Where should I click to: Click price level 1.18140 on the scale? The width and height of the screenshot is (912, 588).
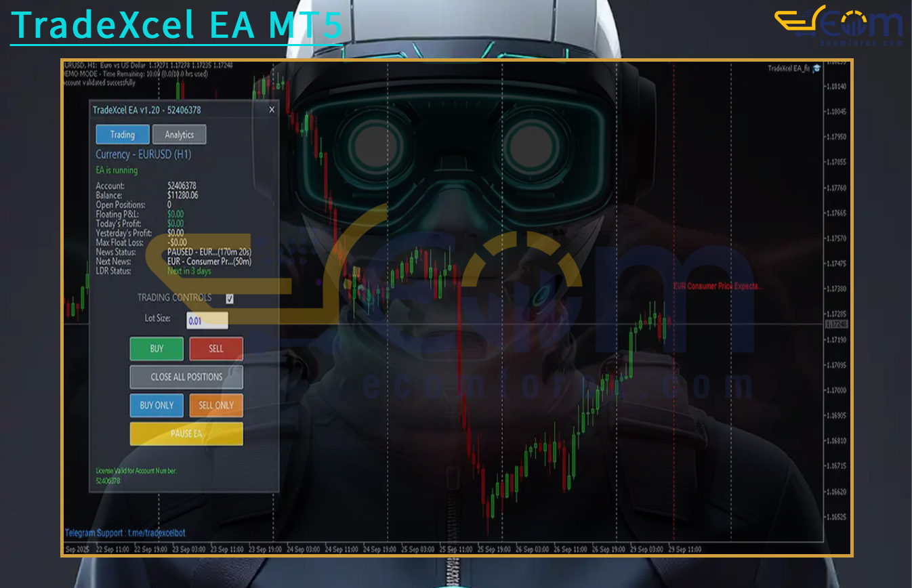(838, 86)
